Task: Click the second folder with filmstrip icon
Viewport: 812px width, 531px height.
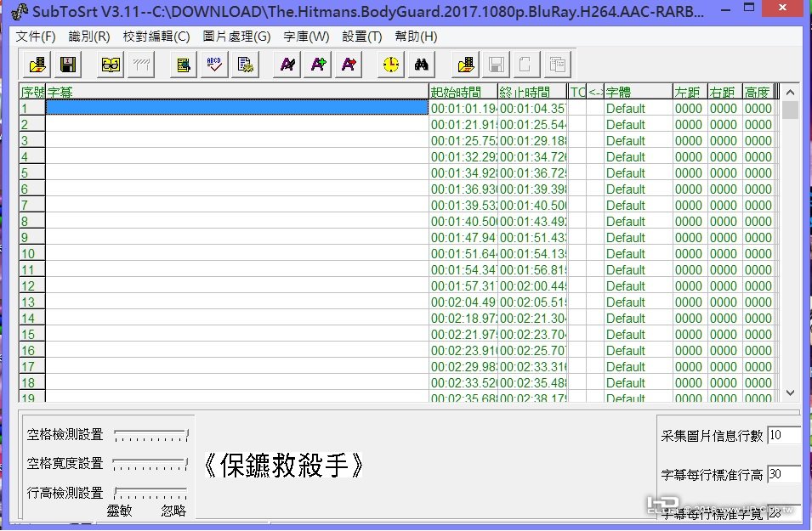Action: (466, 65)
